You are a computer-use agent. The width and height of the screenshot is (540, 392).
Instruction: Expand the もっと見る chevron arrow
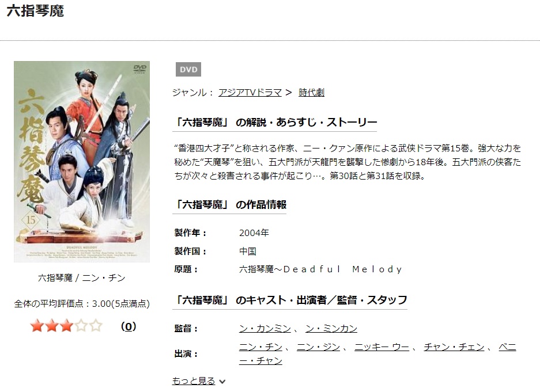222,381
